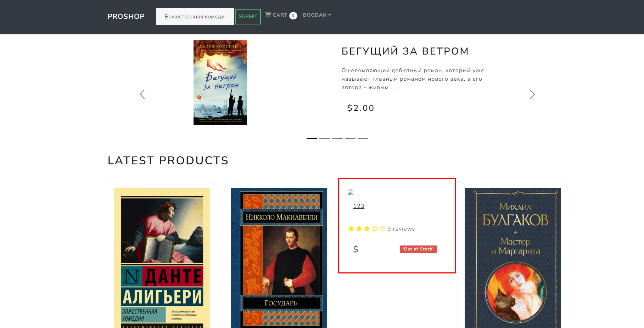Click the fifth empty star of product 123
This screenshot has width=644, height=328.
click(382, 229)
